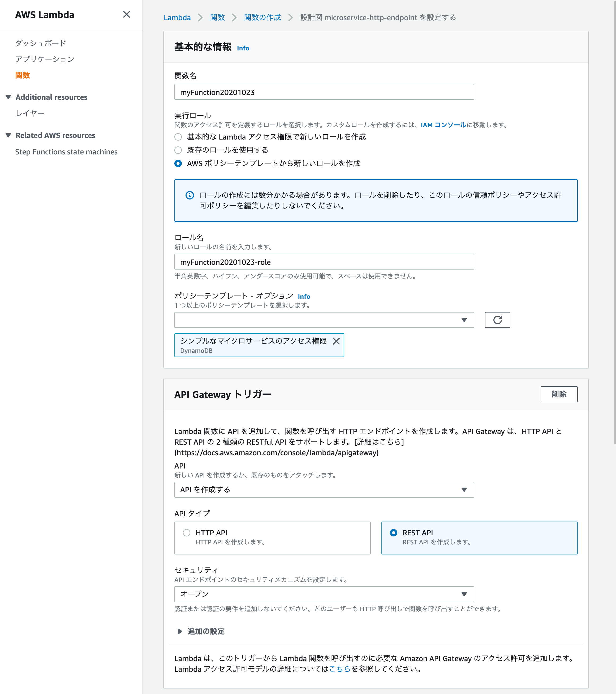Open 関数 in the sidebar
Image resolution: width=616 pixels, height=694 pixels.
point(23,75)
